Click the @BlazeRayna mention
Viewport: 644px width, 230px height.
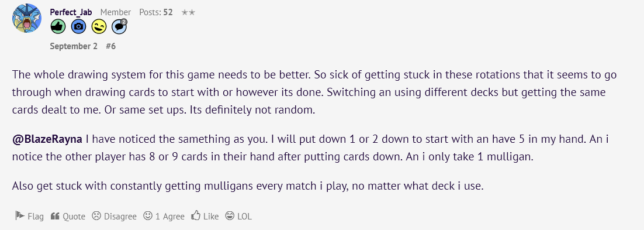(47, 139)
